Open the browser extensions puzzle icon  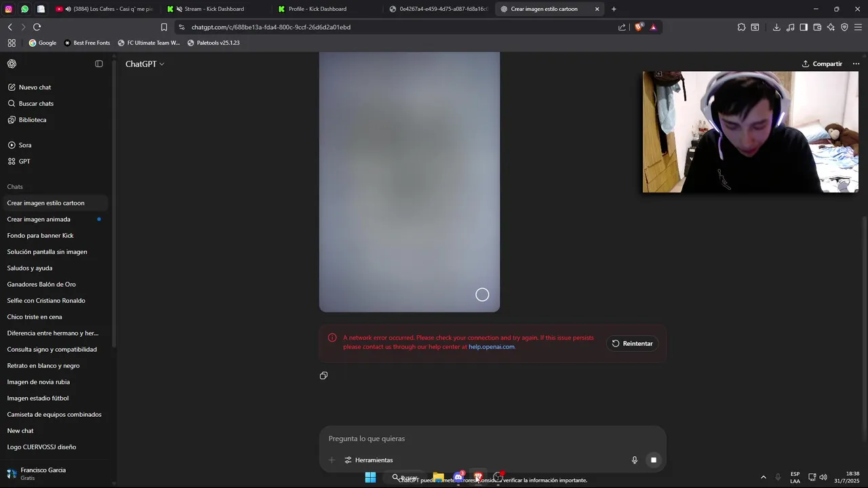pos(741,27)
